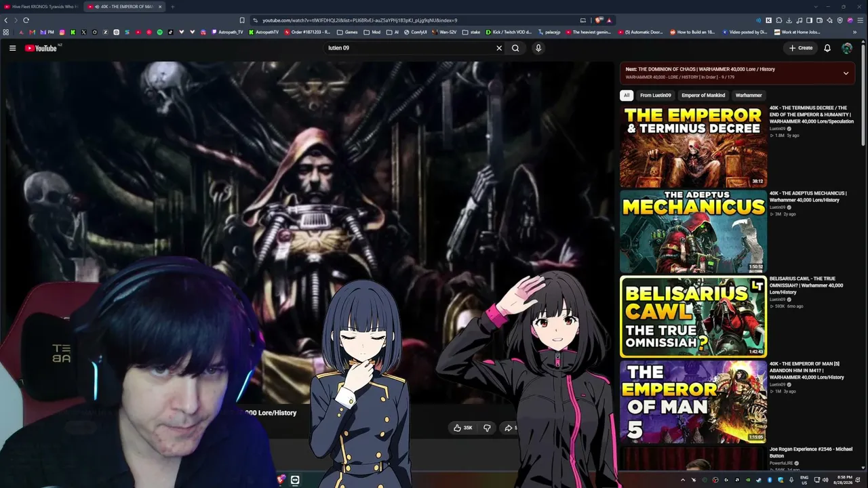
Task: Open the browser main menu
Action: pyautogui.click(x=861, y=20)
